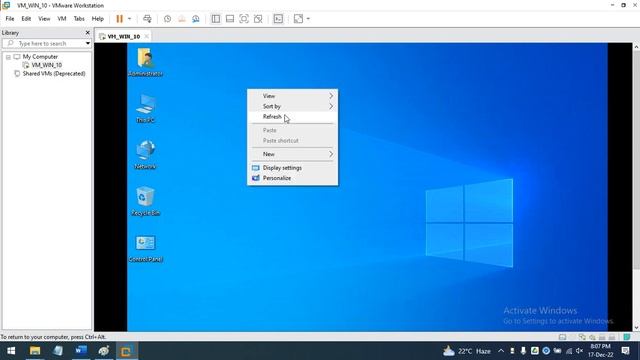Viewport: 640px width, 360px height.
Task: Open the power options dropdown next to pause
Action: tap(129, 19)
